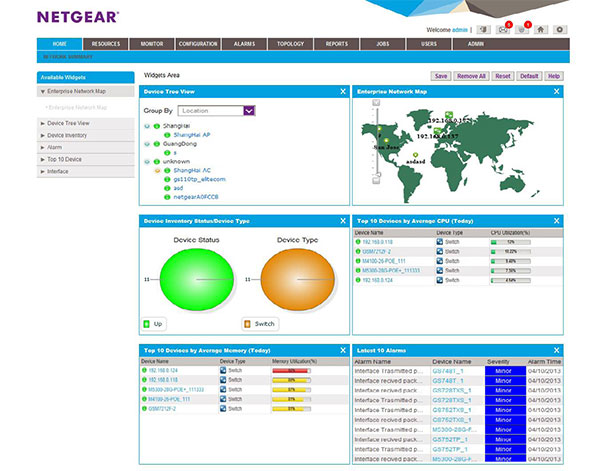The width and height of the screenshot is (600, 471).
Task: Open the RESOURCES tab
Action: (106, 44)
